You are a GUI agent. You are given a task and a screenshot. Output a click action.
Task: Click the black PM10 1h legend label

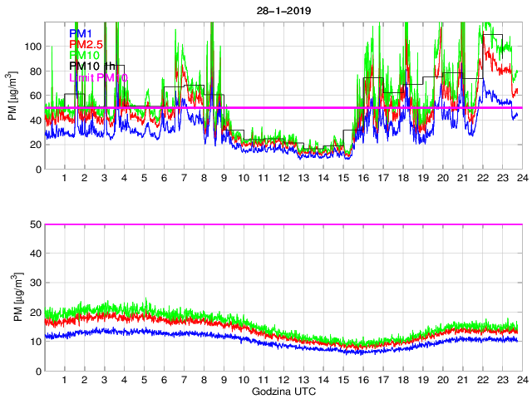(x=91, y=66)
